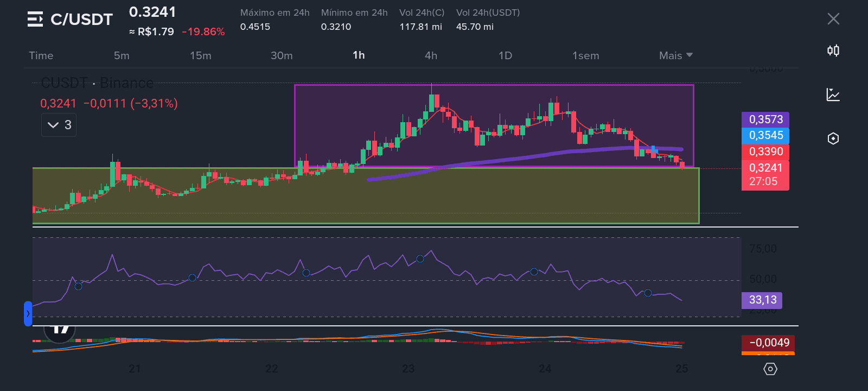Click the date label 21 on time axis
Screen dimensions: 868x391
point(135,369)
